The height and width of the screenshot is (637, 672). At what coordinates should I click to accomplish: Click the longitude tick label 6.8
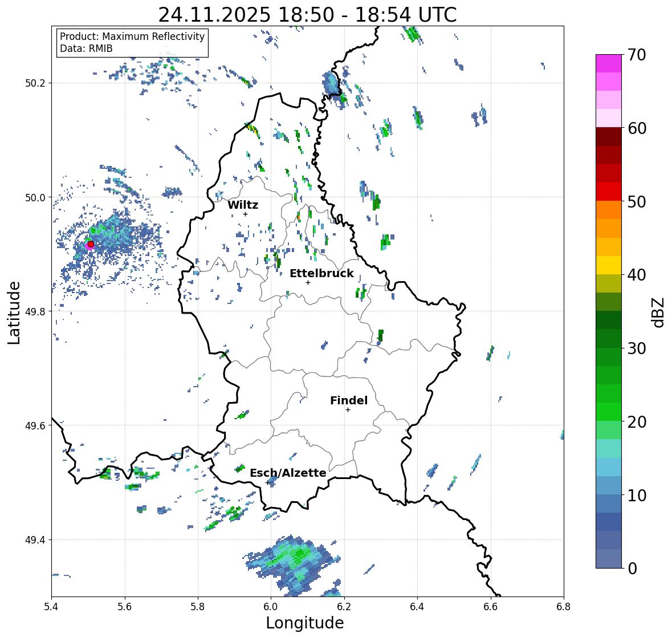[564, 607]
